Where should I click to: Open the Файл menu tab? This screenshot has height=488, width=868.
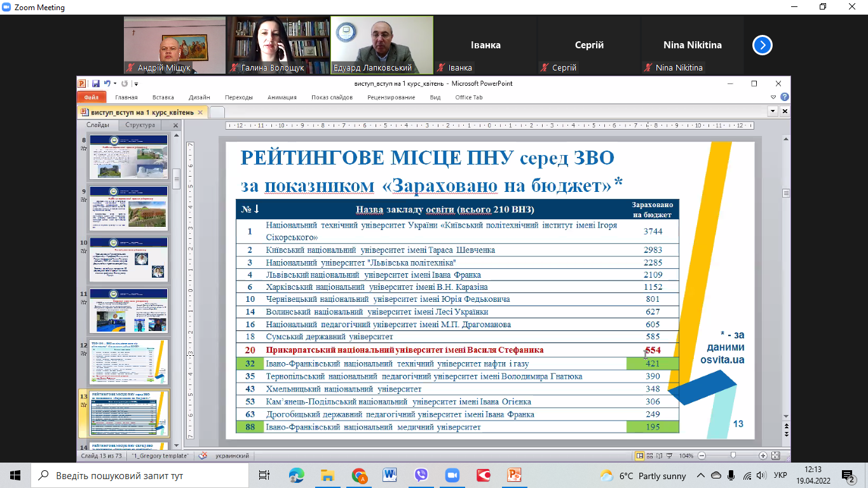(x=91, y=97)
